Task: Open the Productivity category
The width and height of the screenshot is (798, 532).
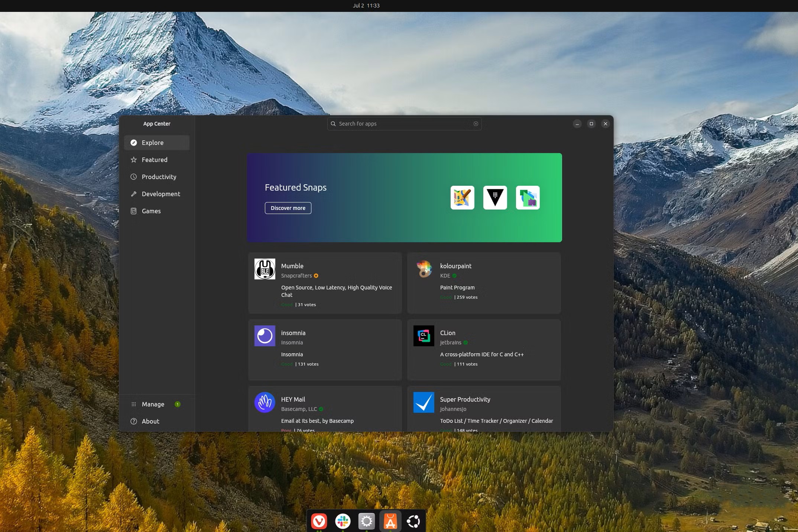Action: click(x=159, y=177)
